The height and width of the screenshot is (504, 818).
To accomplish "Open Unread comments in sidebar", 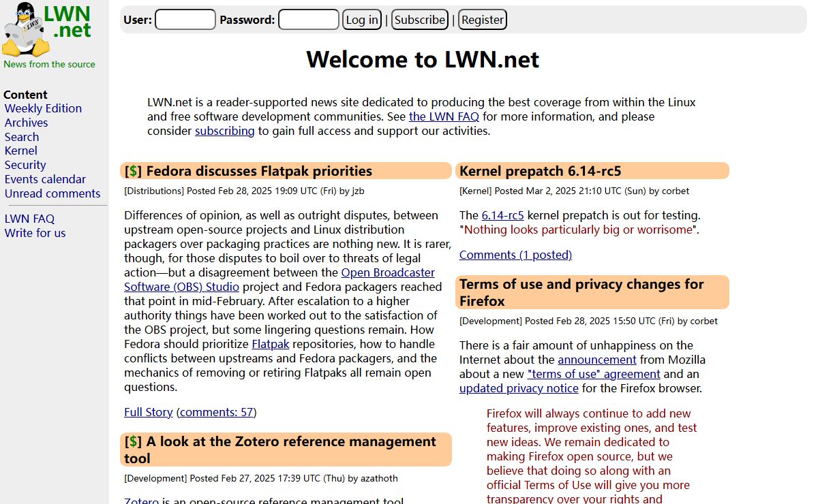I will tap(52, 193).
